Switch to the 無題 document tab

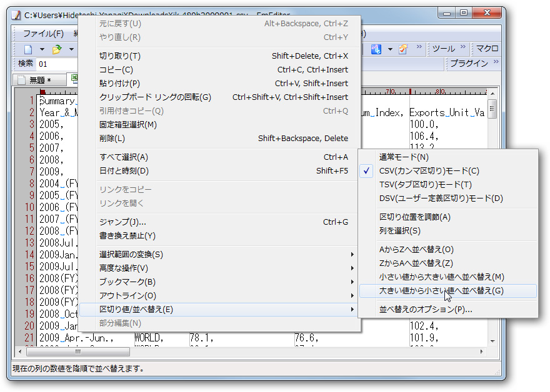[x=40, y=81]
